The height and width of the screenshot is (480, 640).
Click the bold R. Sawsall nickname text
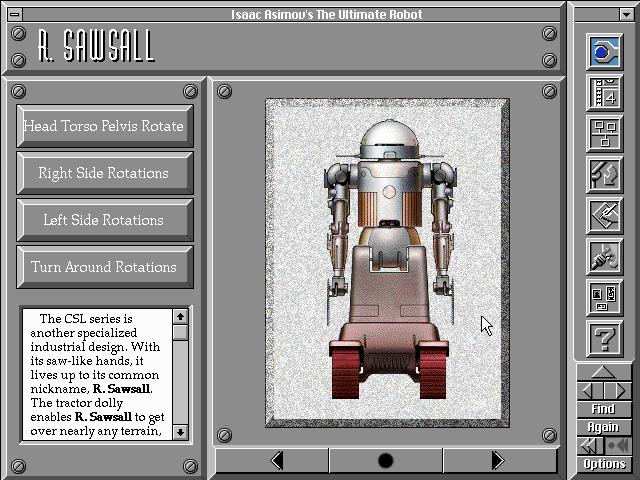point(122,389)
